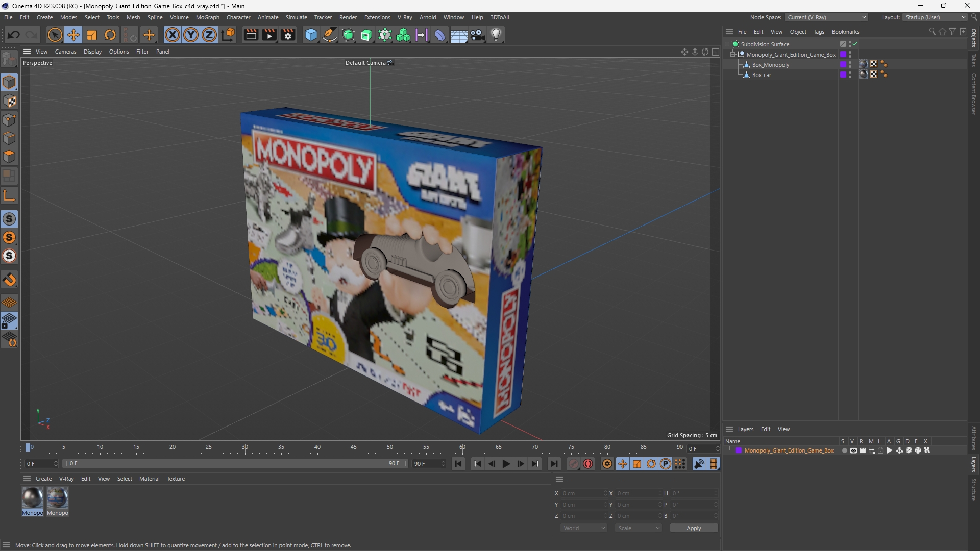
Task: Add a Camera object icon
Action: click(x=478, y=35)
